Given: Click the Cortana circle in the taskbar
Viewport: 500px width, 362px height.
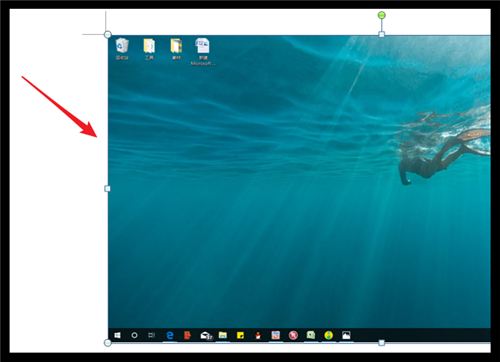Looking at the screenshot, I should tap(134, 335).
